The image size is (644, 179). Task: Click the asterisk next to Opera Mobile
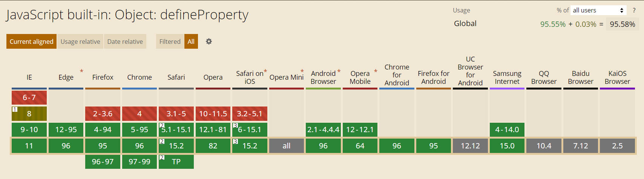click(376, 71)
